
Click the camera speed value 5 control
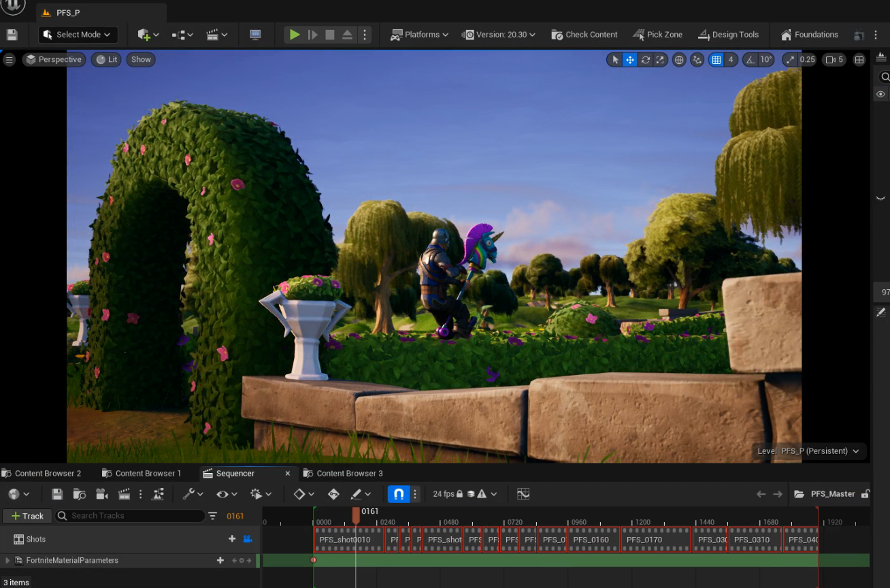[x=834, y=59]
